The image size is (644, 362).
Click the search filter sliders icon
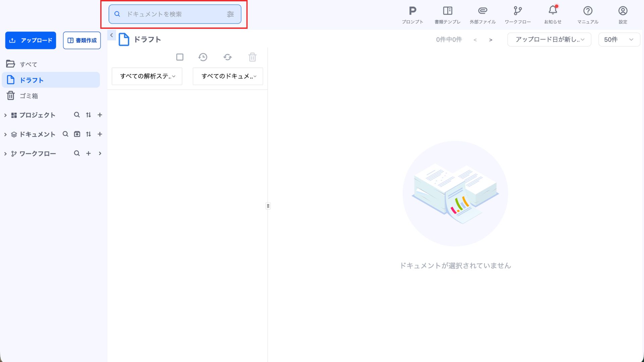tap(230, 14)
